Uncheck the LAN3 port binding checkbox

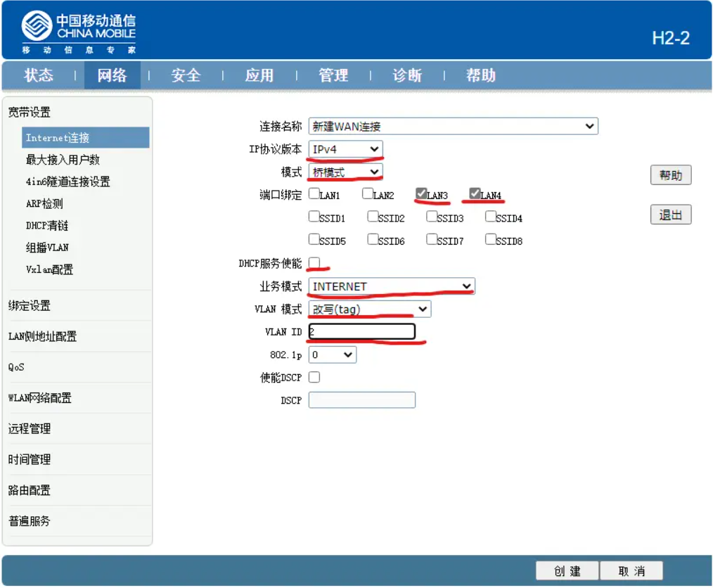coord(420,194)
